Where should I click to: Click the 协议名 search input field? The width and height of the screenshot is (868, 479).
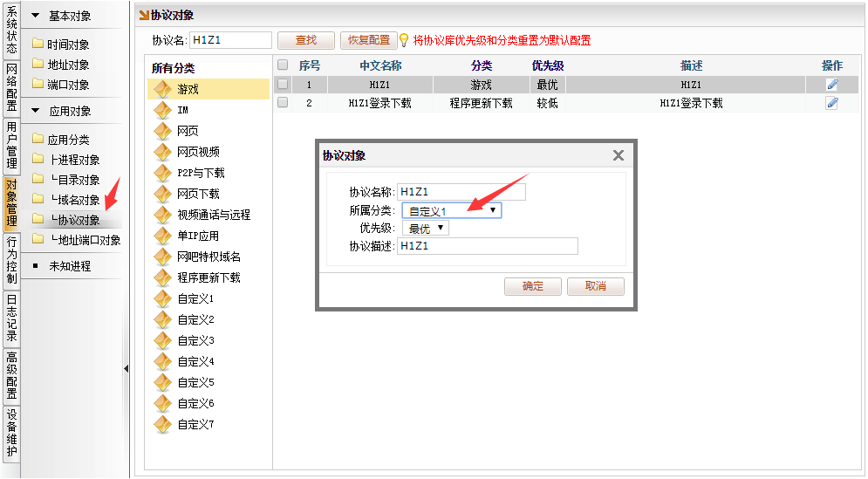[x=230, y=40]
